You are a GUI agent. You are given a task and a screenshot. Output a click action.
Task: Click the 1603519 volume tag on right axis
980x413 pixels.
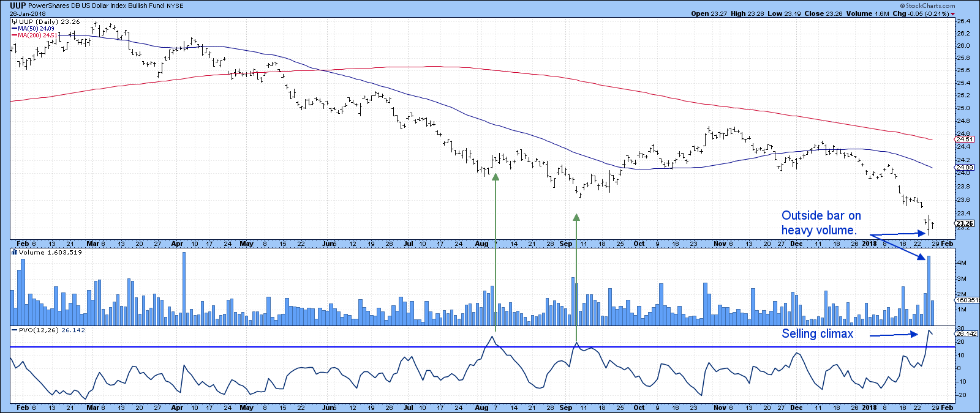coord(967,300)
